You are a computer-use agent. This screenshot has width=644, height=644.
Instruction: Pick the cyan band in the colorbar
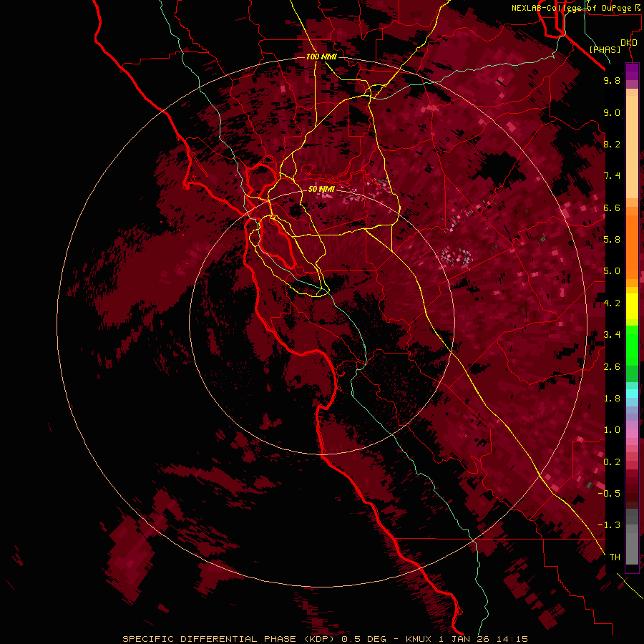pos(632,394)
